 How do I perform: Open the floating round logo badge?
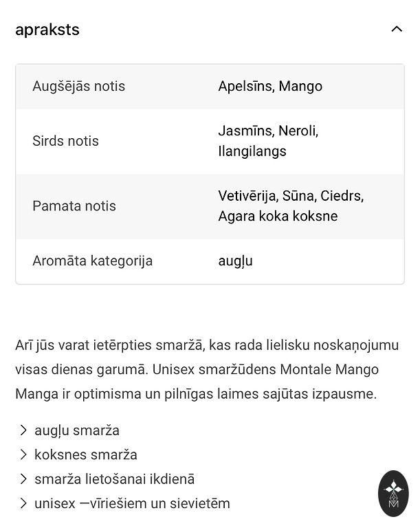tap(393, 493)
